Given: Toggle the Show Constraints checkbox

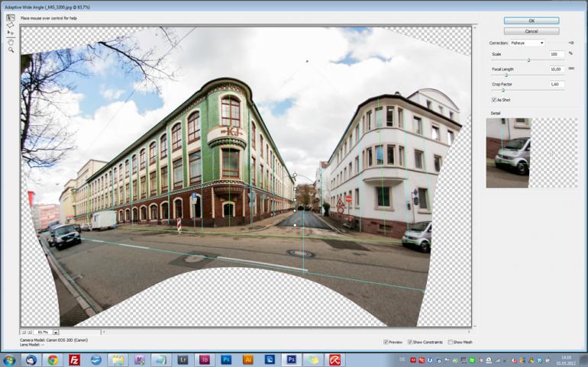Looking at the screenshot, I should click(410, 342).
